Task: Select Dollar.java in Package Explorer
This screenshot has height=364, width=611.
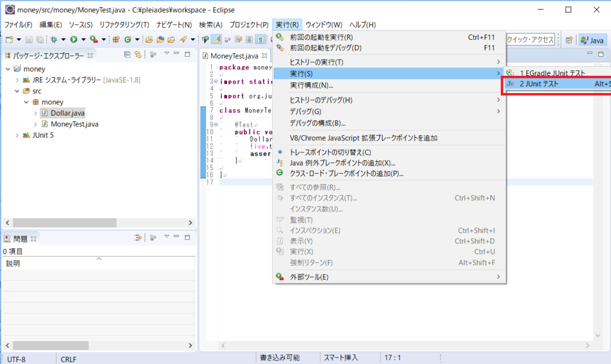Action: click(63, 113)
